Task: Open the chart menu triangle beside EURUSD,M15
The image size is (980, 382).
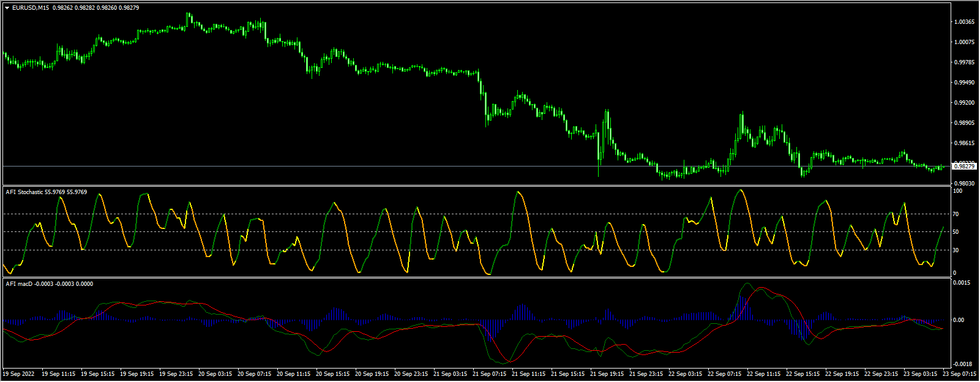Action: pos(7,7)
